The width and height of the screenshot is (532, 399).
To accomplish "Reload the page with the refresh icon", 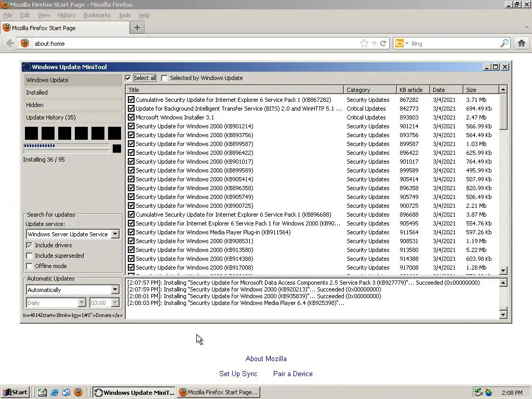I will coord(383,44).
